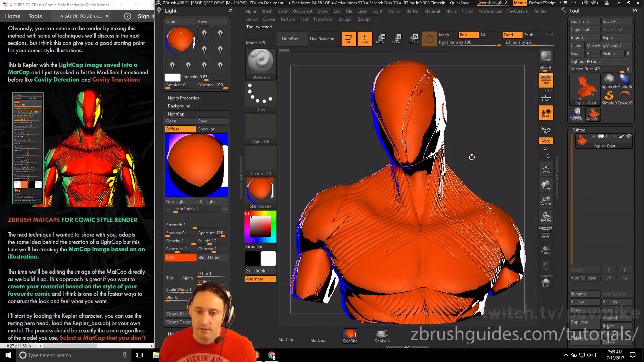Viewport: 644px width, 362px height.
Task: Toggle the Alternate button
Action: [x=260, y=279]
